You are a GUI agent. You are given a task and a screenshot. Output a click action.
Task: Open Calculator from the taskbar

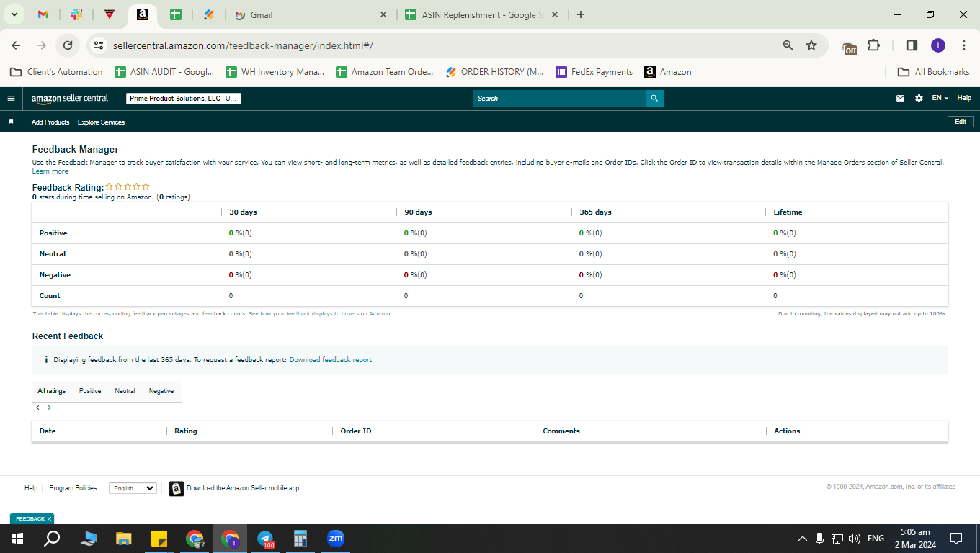(x=300, y=539)
